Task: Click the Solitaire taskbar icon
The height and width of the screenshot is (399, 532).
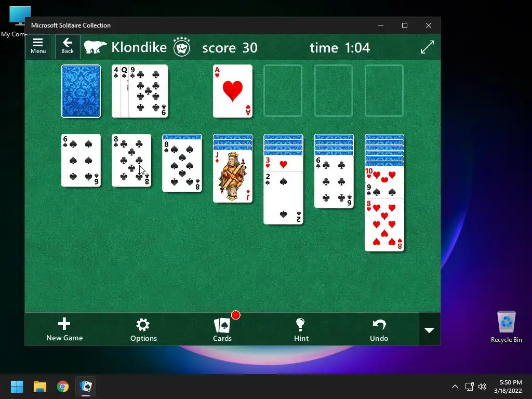Action: point(86,387)
